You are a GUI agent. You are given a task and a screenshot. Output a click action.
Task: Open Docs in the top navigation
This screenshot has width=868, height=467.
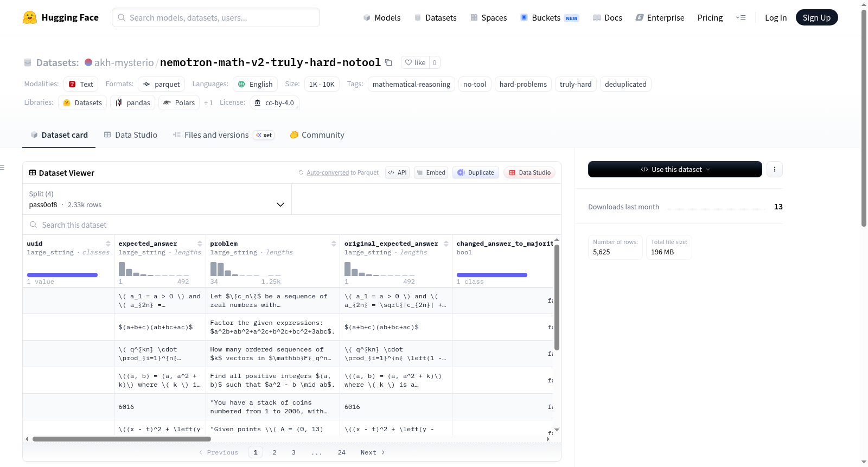pos(608,17)
